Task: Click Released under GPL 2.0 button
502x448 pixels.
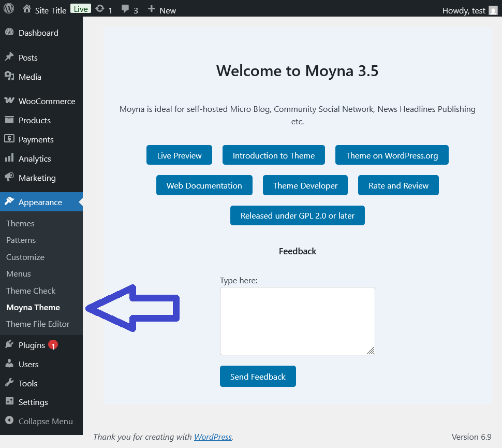Action: coord(298,215)
